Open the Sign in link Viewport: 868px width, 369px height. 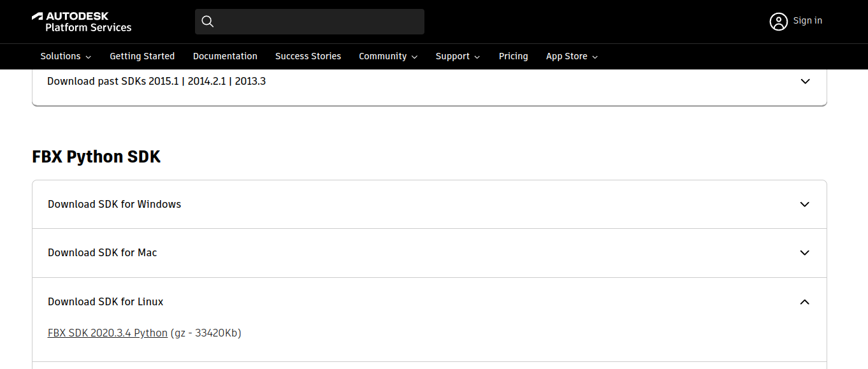point(807,21)
